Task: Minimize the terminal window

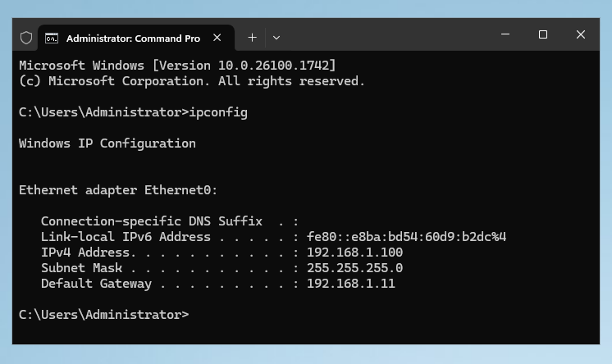Action: point(505,34)
